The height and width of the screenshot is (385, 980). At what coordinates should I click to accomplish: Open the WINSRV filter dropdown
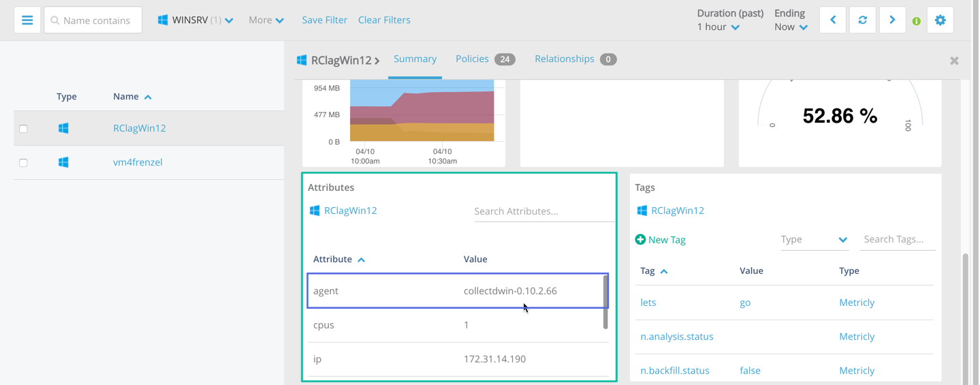(x=195, y=20)
